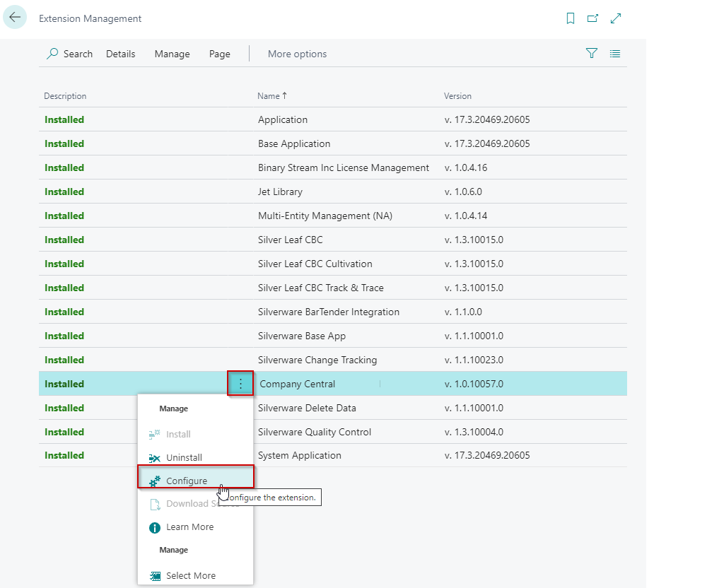Viewport: 707px width, 588px height.
Task: Show More options in the toolbar
Action: pyautogui.click(x=297, y=54)
